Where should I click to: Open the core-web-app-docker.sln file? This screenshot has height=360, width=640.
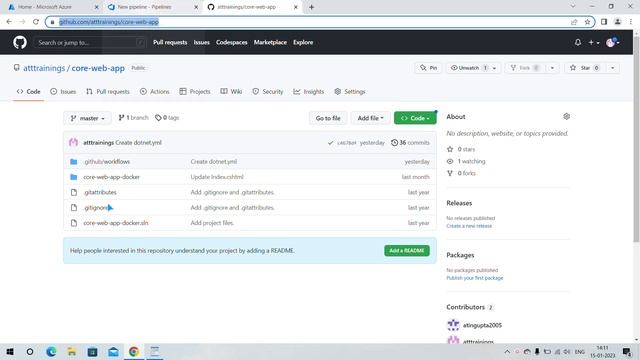click(116, 223)
